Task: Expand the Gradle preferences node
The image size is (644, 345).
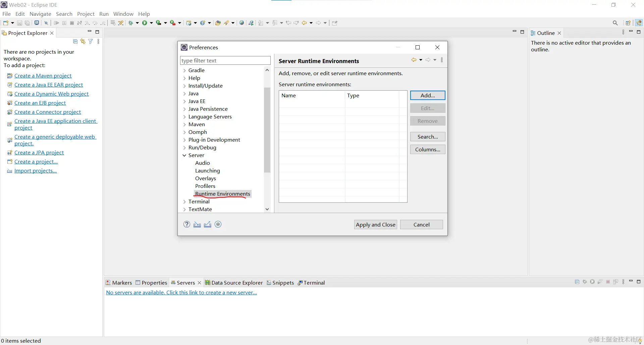Action: (184, 70)
